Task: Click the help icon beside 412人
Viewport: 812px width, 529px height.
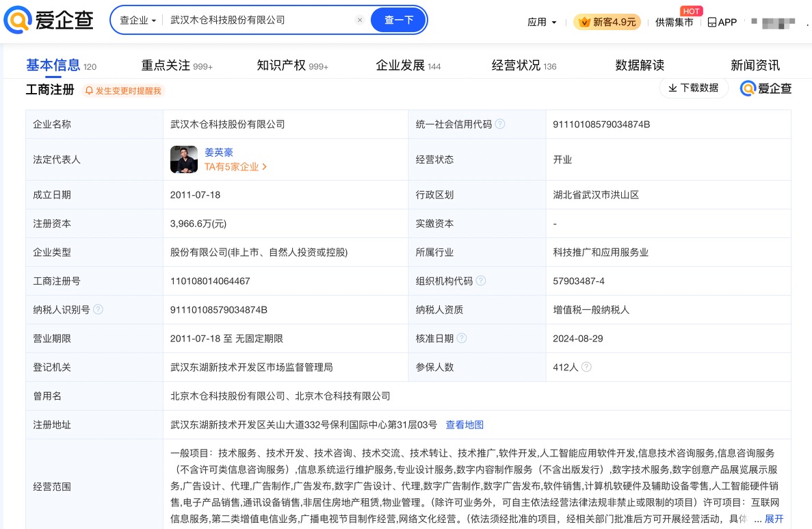Action: pos(586,367)
